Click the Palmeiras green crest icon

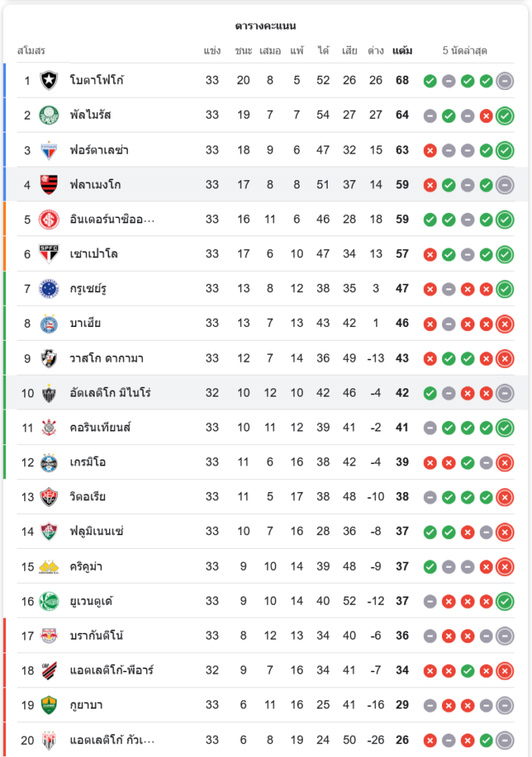click(49, 115)
